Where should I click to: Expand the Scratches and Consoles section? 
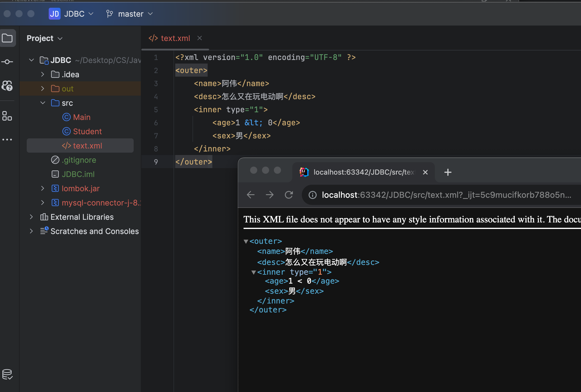click(31, 231)
